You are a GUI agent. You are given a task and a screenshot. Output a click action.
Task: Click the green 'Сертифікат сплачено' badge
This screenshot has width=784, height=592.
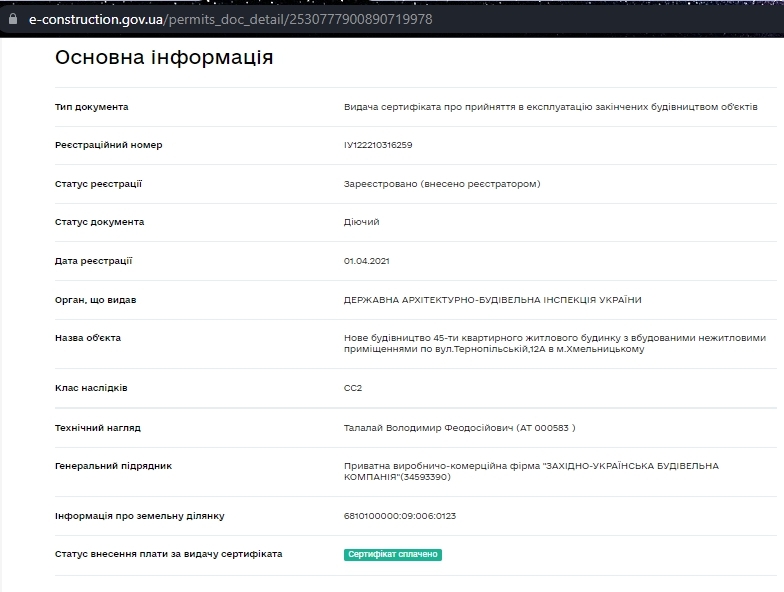pos(392,554)
